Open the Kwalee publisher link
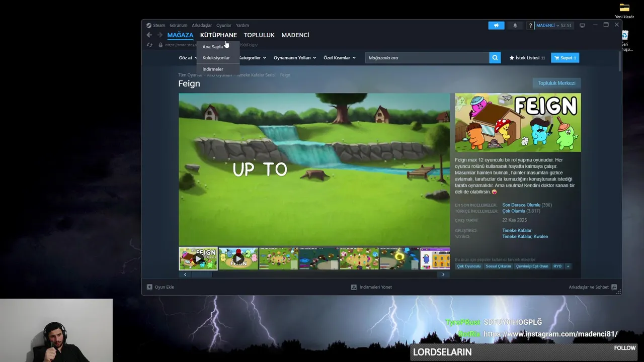The image size is (644, 362). pos(541,236)
